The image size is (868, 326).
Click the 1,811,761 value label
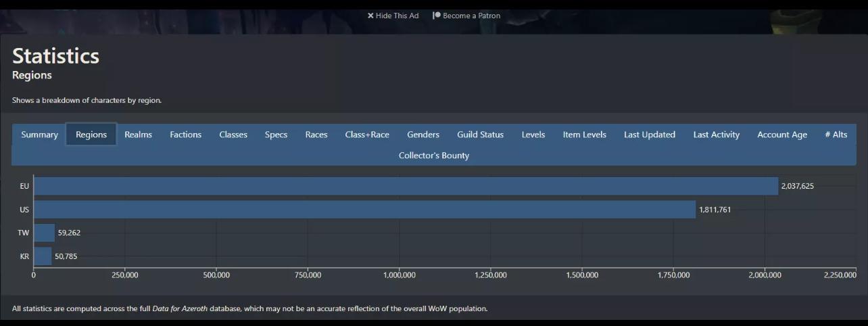(x=715, y=210)
